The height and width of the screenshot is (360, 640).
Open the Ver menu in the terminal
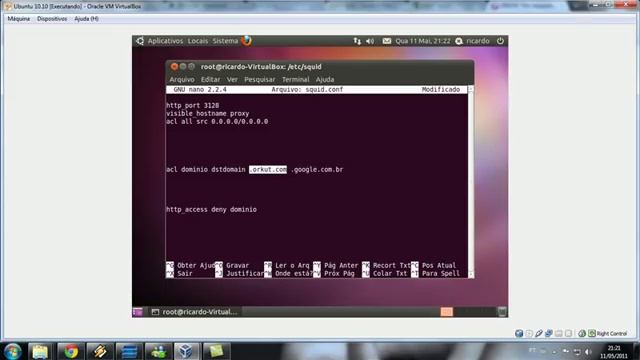coord(232,80)
